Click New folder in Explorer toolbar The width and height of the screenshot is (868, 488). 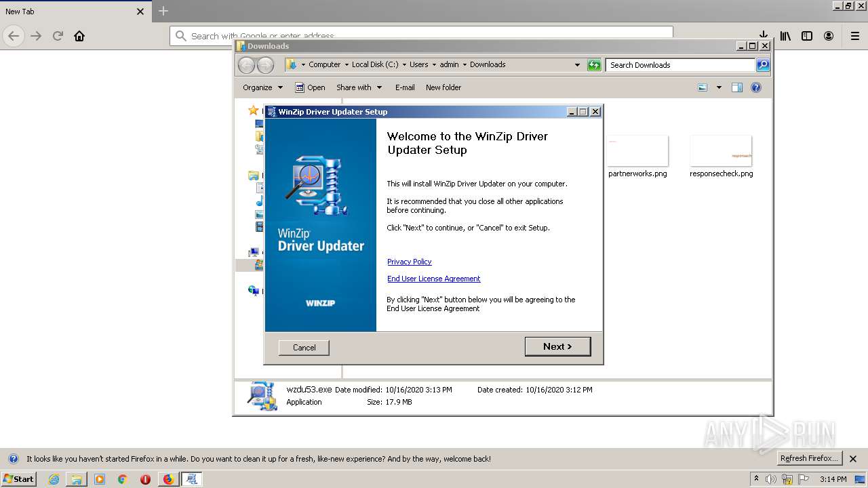click(x=443, y=87)
